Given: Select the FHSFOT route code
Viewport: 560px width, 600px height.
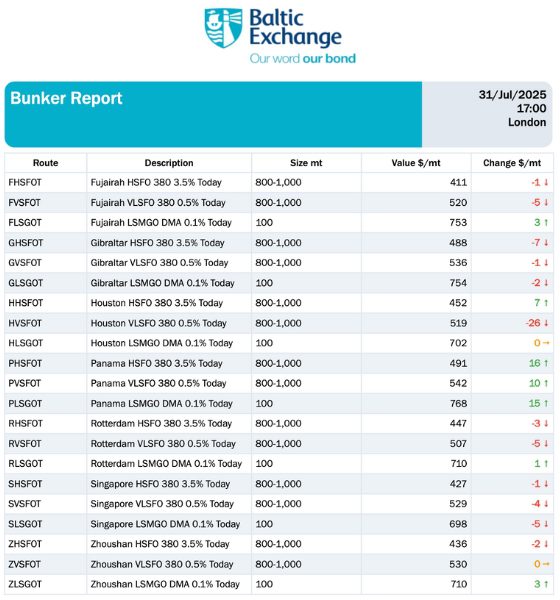Looking at the screenshot, I should point(25,183).
